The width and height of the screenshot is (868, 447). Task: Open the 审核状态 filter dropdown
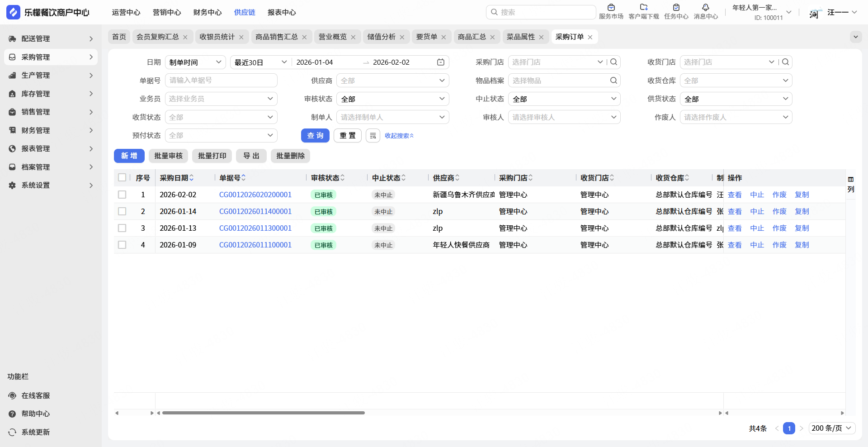point(392,99)
